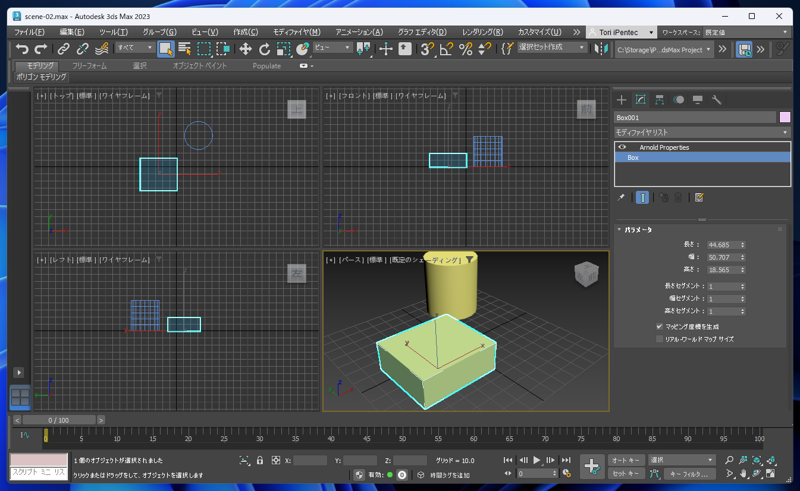Open named selection sets dropdown
This screenshot has height=491, width=800.
pyautogui.click(x=552, y=47)
